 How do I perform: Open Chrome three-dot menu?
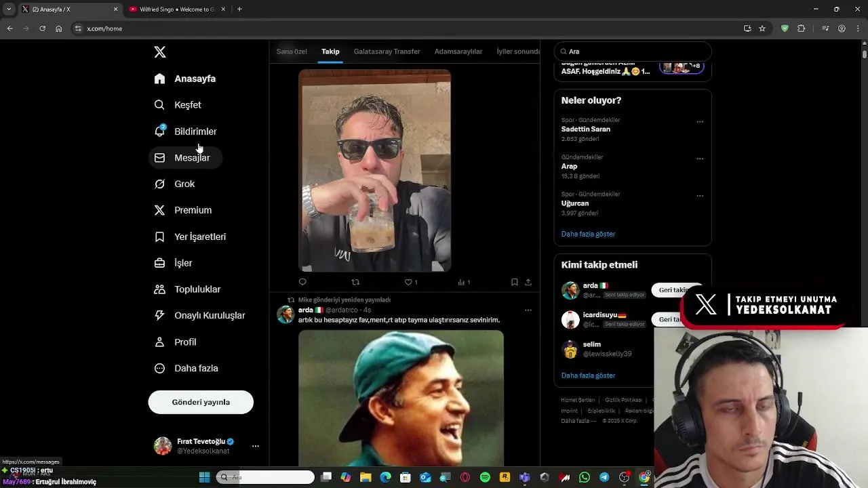(858, 28)
